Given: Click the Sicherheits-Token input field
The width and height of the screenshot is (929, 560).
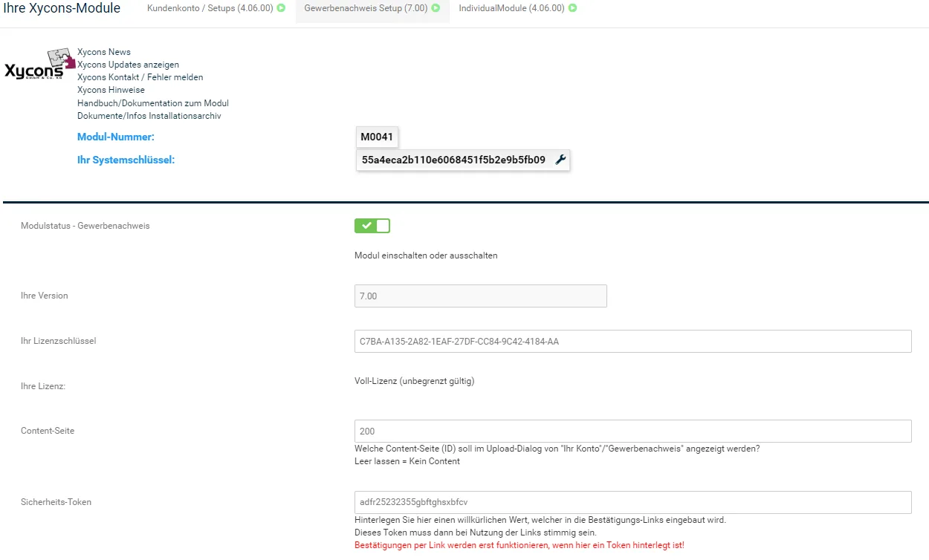Looking at the screenshot, I should 633,502.
